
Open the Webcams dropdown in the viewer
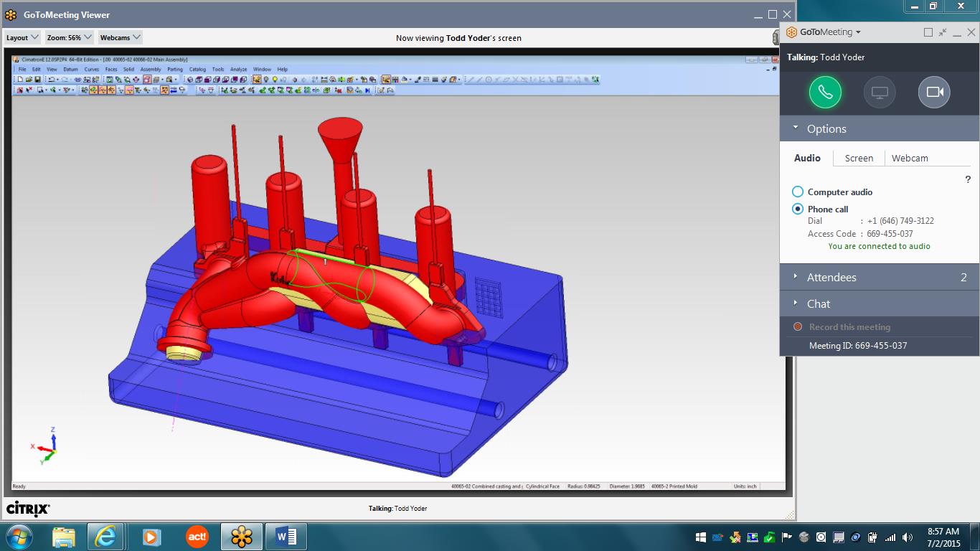(x=120, y=37)
